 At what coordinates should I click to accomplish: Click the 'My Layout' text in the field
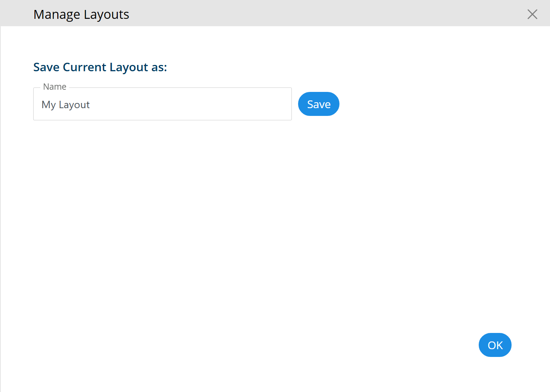[x=66, y=105]
